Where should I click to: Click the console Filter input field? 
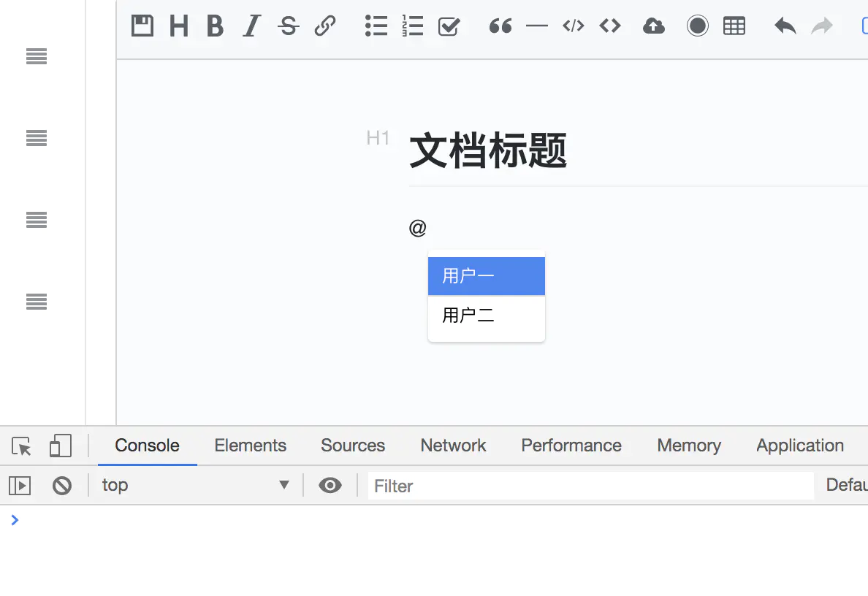click(590, 486)
